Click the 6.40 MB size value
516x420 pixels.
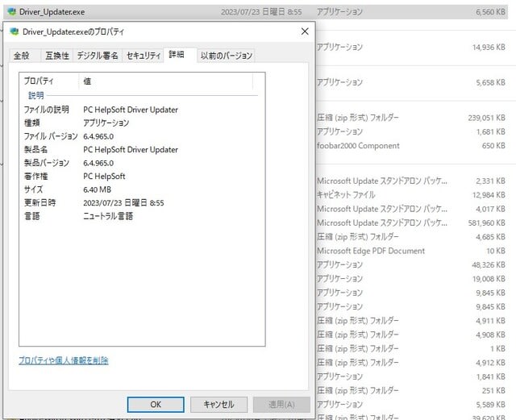coord(97,189)
